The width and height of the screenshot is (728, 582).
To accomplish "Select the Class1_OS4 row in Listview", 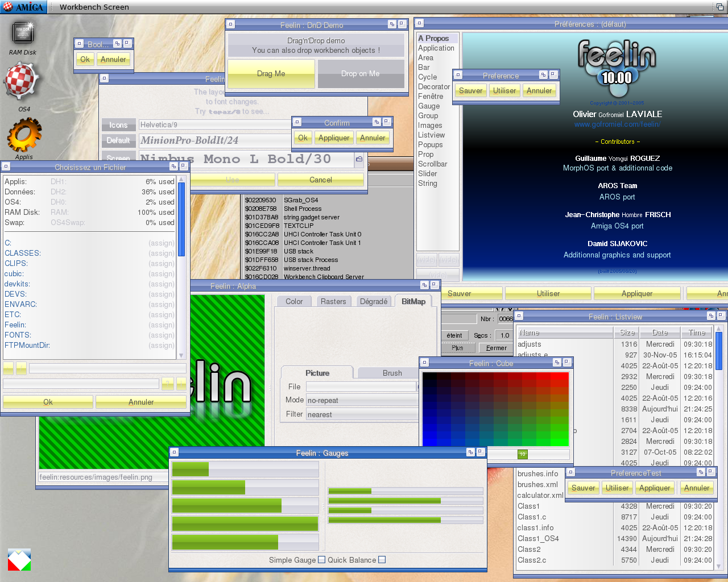I will 614,538.
